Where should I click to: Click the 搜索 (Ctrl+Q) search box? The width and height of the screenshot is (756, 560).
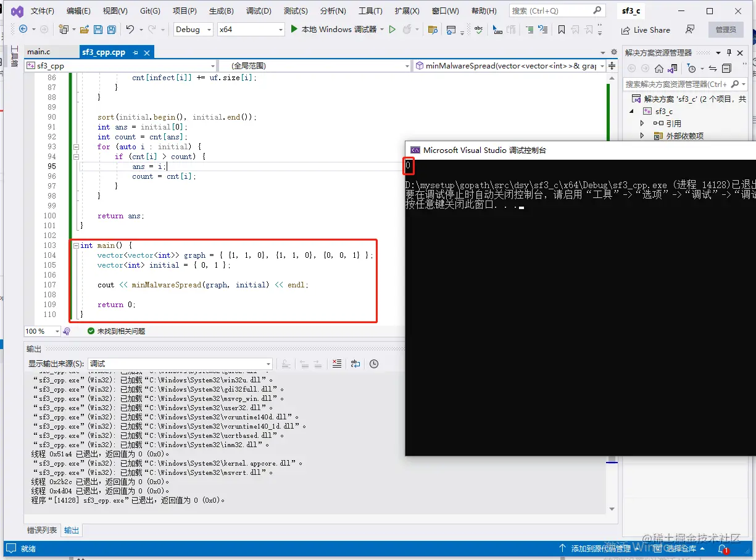point(557,10)
